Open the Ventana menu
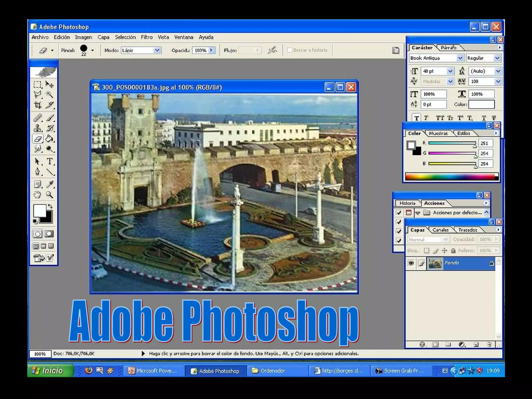Viewport: 532px width, 399px height. 184,37
